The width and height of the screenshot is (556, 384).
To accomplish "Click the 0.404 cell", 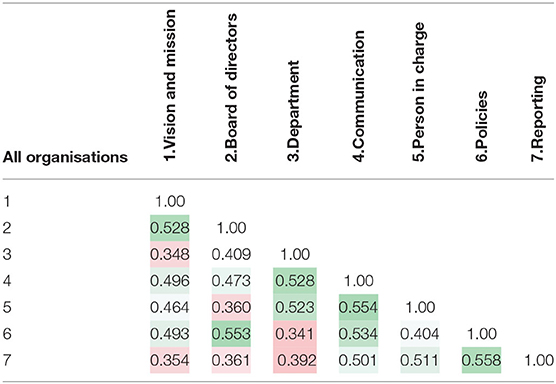I will pyautogui.click(x=420, y=334).
